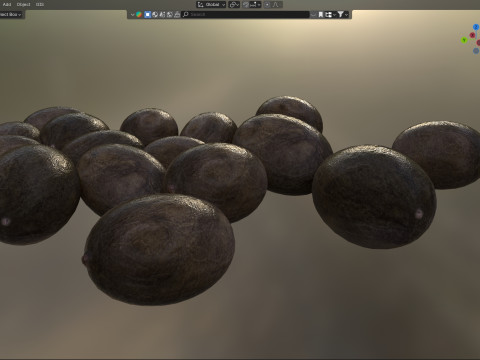The height and width of the screenshot is (360, 480).
Task: Click the Search input field
Action: (x=245, y=15)
